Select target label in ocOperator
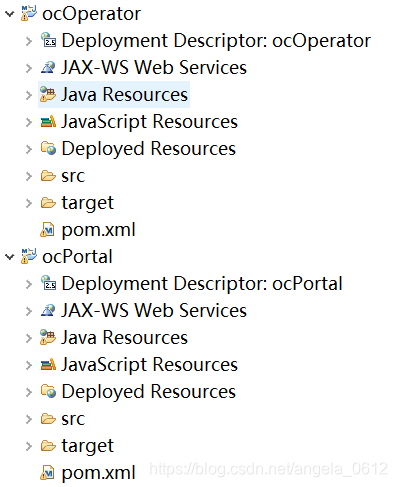The height and width of the screenshot is (487, 397). pyautogui.click(x=88, y=203)
